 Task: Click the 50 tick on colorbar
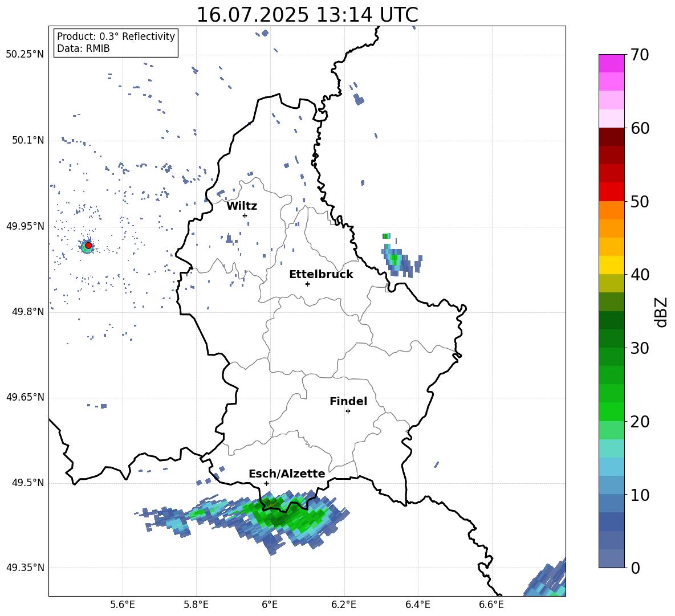[x=640, y=202]
